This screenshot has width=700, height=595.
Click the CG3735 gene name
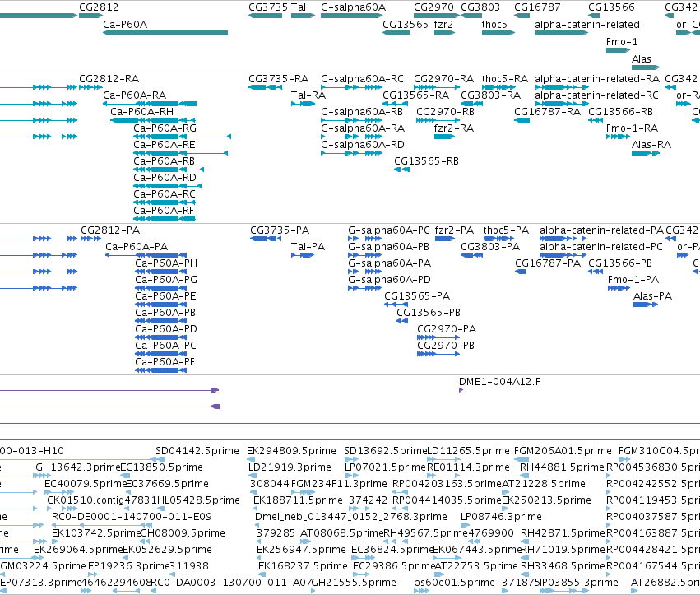(x=268, y=7)
